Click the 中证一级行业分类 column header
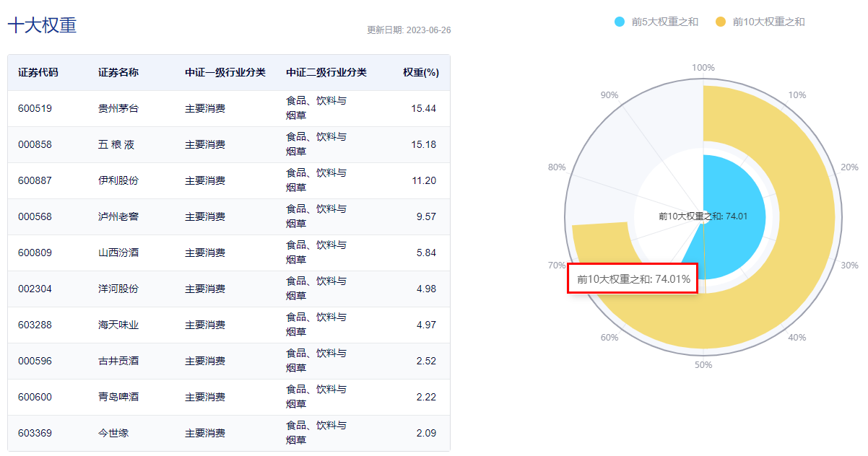The image size is (868, 456). pyautogui.click(x=225, y=73)
